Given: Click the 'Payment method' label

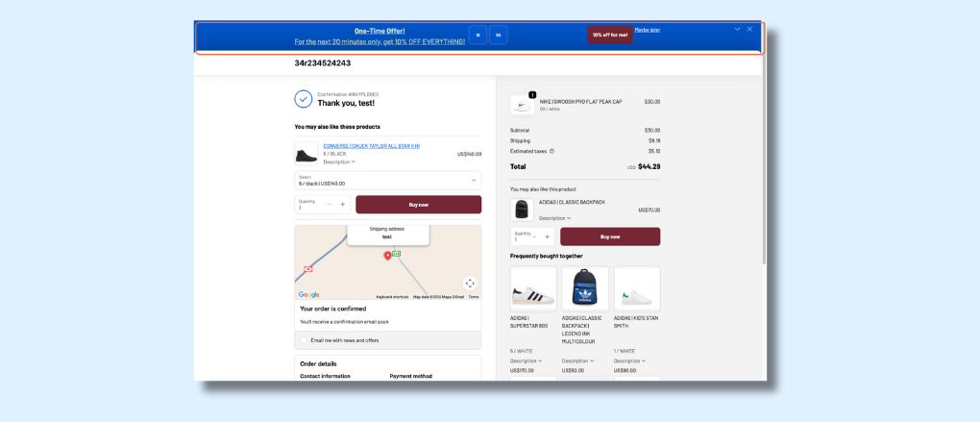Looking at the screenshot, I should pyautogui.click(x=410, y=377).
